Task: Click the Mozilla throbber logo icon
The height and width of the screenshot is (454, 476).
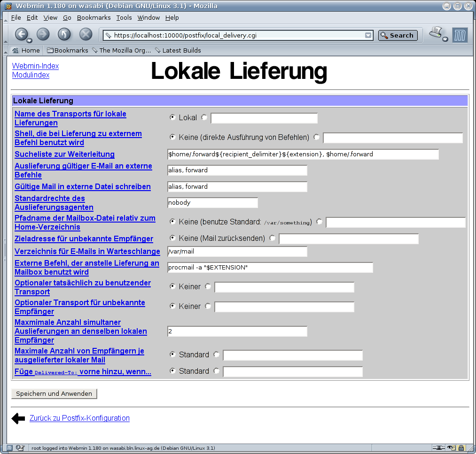Action: (x=460, y=35)
